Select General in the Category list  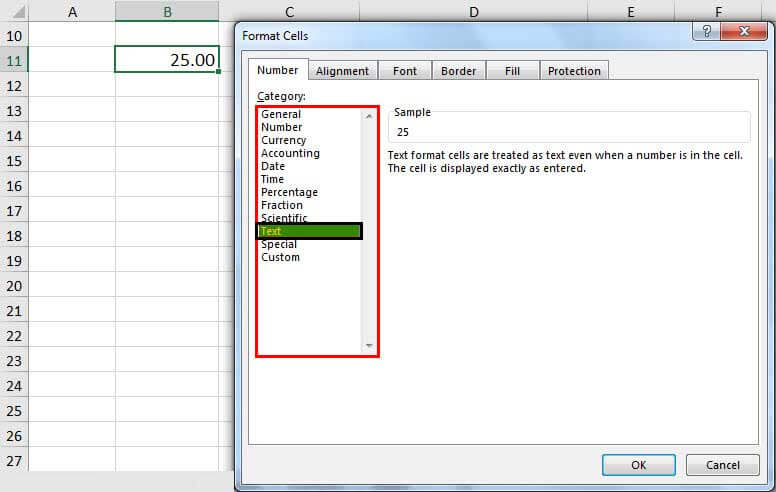(x=281, y=114)
